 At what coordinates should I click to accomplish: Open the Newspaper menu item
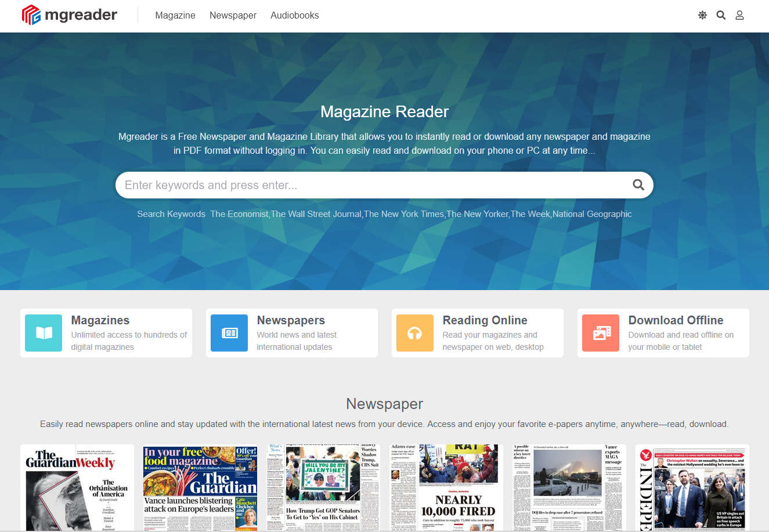[233, 16]
